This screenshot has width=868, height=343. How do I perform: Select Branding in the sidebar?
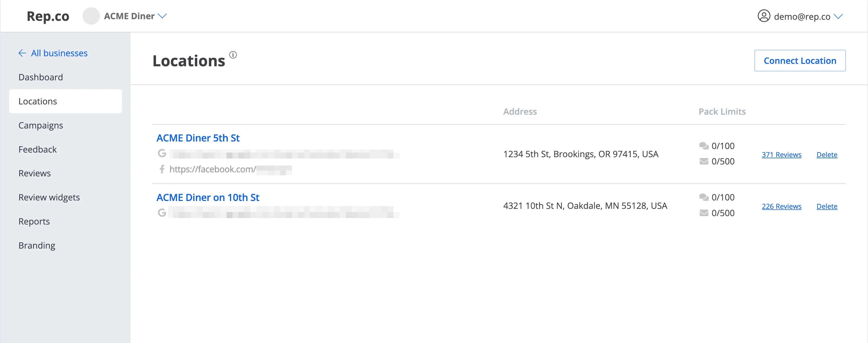click(x=37, y=245)
